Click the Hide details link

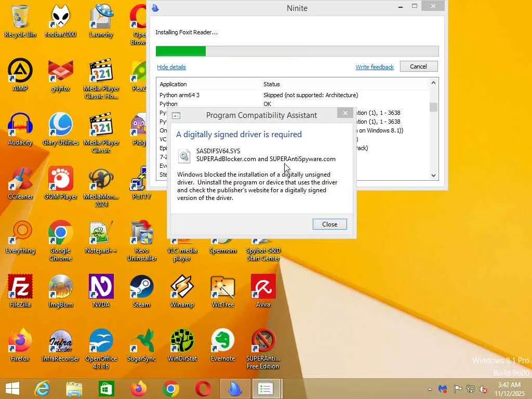click(x=171, y=67)
